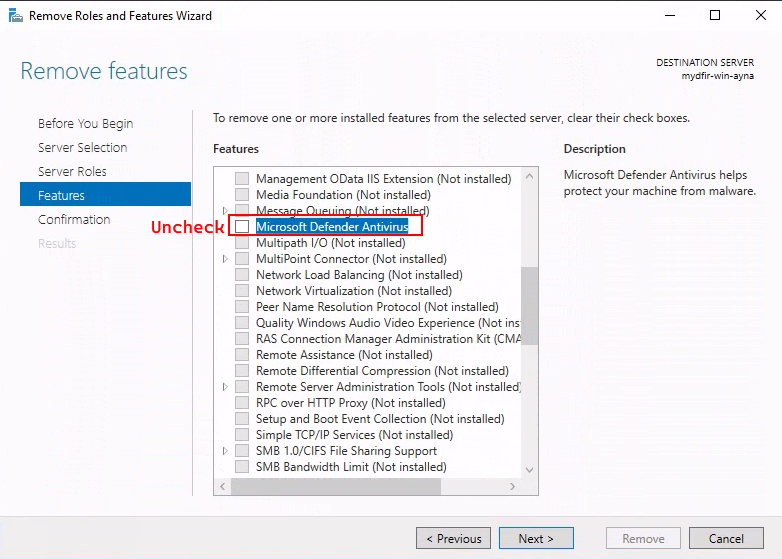The width and height of the screenshot is (782, 559).
Task: Close the Remove Roles and Features Wizard
Action: (x=761, y=15)
